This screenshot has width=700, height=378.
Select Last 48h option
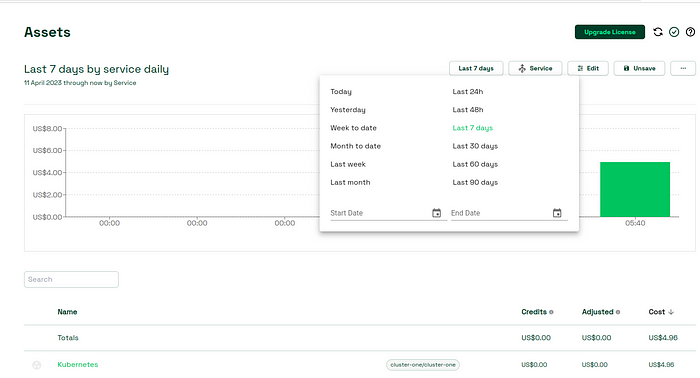point(468,110)
